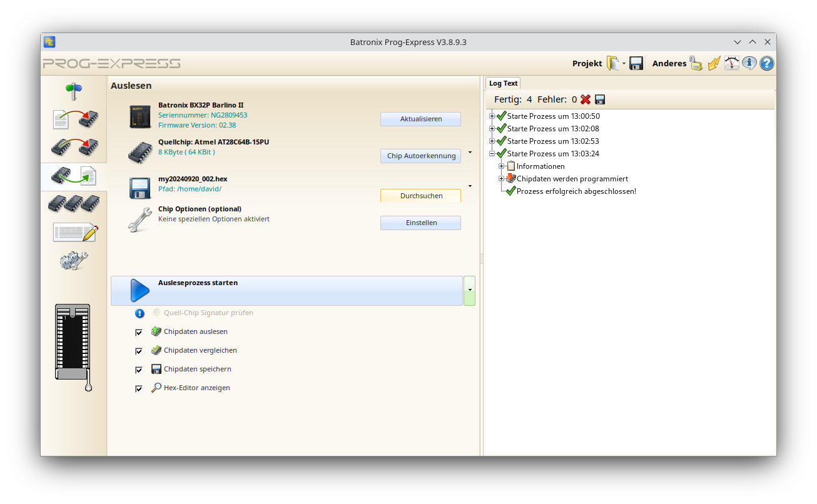Expand the 13:00:50 process log entry
The height and width of the screenshot is (504, 817).
492,116
